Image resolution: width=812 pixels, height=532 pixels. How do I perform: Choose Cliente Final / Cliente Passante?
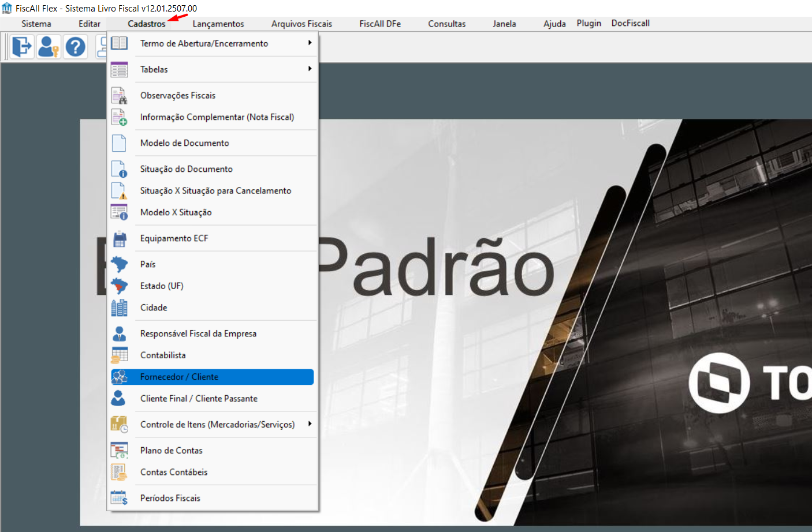[x=213, y=399]
